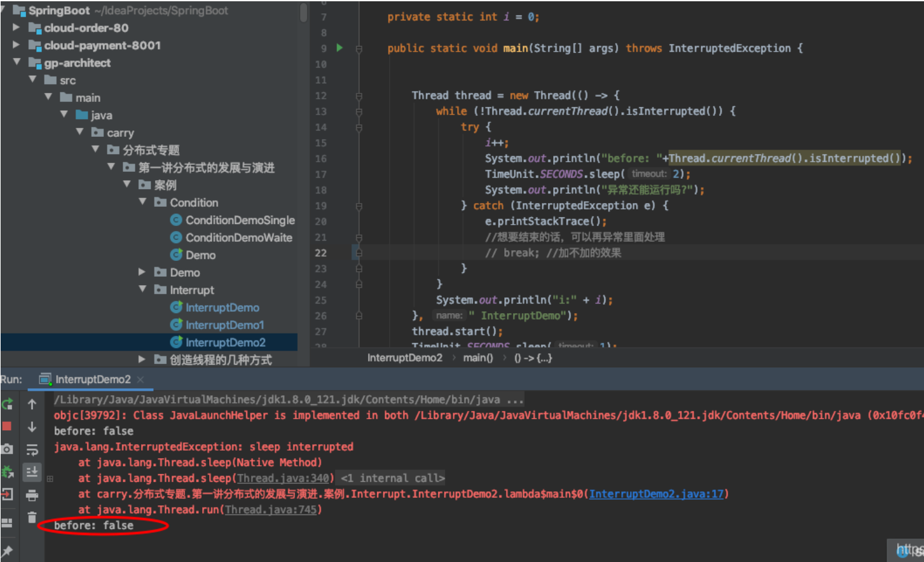Viewport: 924px width, 562px height.
Task: Toggle soft-wrap in the Run console
Action: (32, 450)
